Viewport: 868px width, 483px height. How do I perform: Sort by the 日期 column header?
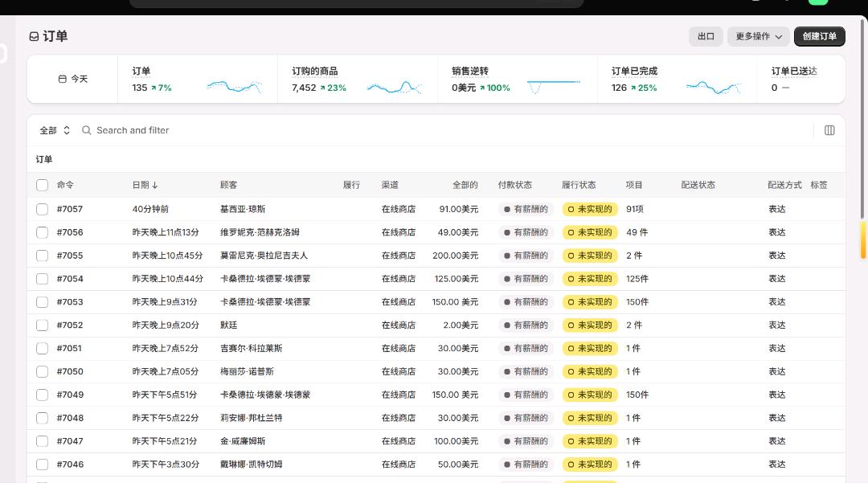coord(145,185)
